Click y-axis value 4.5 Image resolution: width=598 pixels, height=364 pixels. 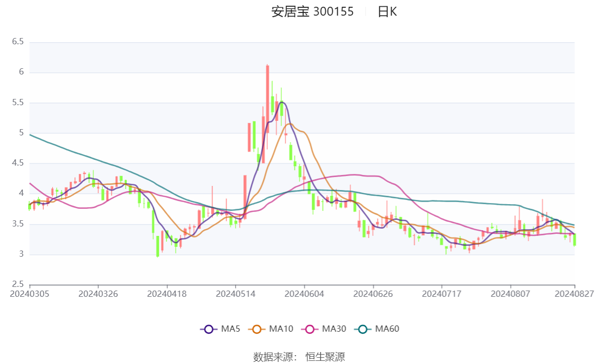point(18,163)
